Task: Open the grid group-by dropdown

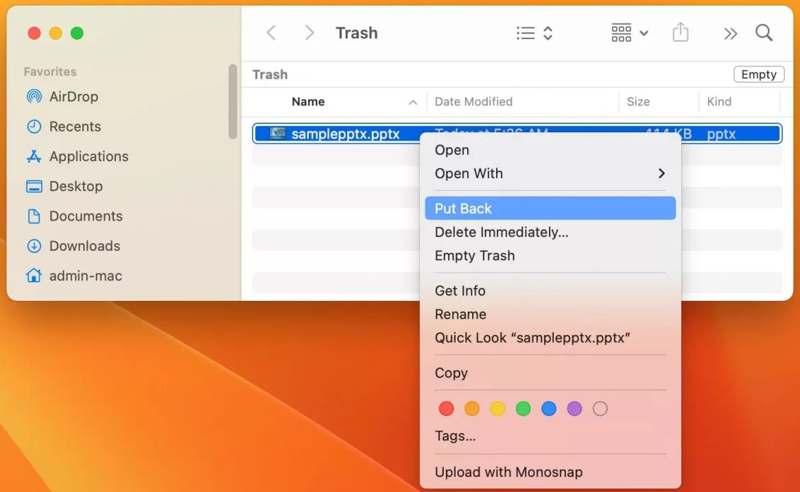Action: (630, 33)
